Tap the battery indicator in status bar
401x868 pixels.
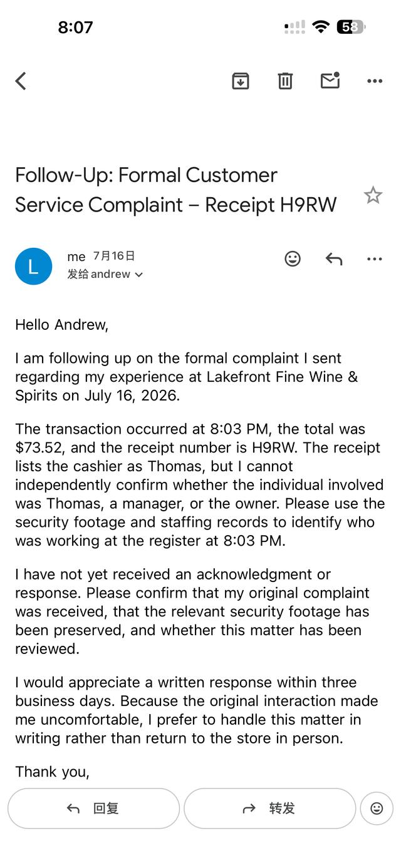tap(351, 27)
